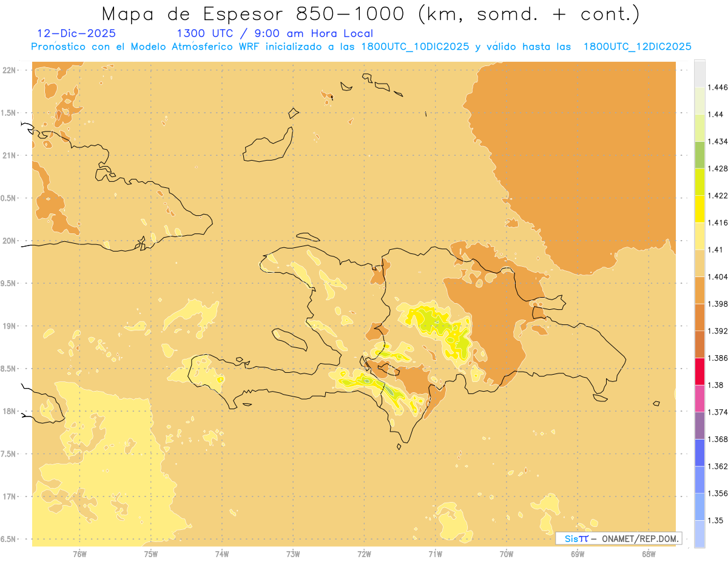The width and height of the screenshot is (728, 562).
Task: Select the purple colorbar swatch between 1.368 and 1.374
Action: (x=699, y=426)
